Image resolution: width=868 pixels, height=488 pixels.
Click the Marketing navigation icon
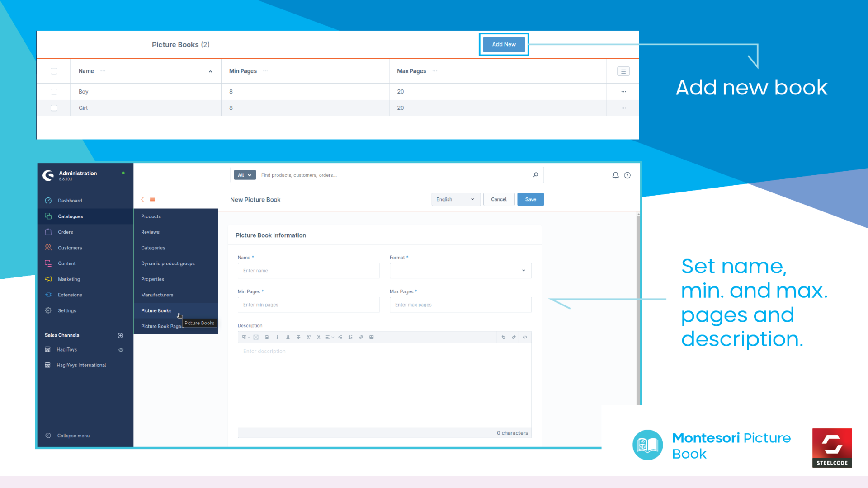pos(49,279)
